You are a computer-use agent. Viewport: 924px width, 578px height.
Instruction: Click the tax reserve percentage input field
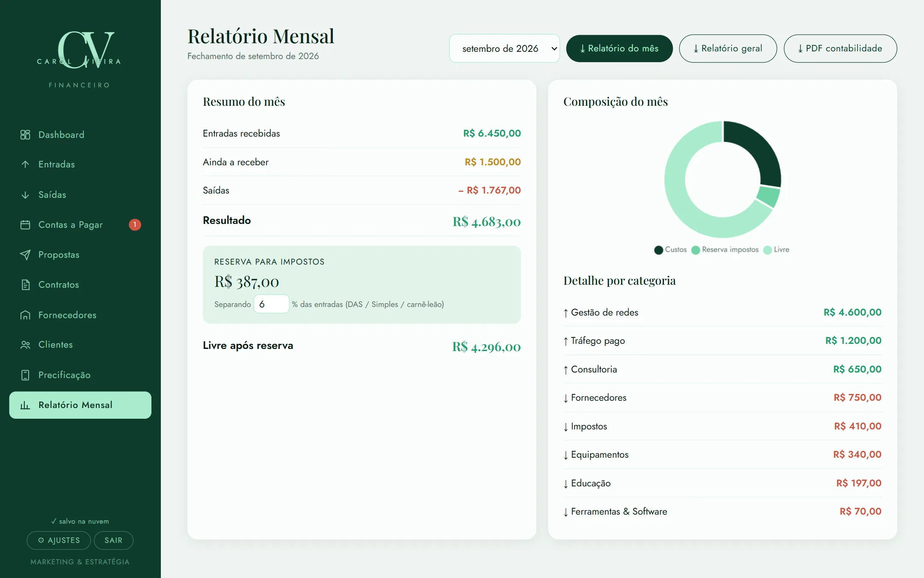[271, 304]
